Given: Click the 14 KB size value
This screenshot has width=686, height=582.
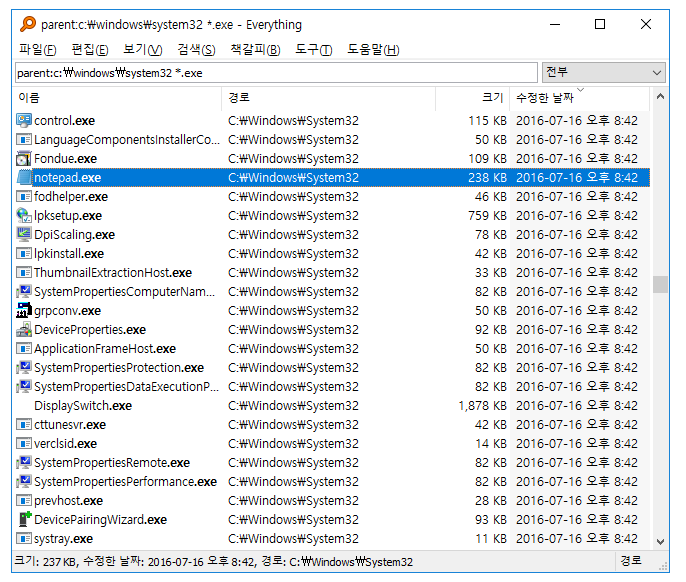Looking at the screenshot, I should pos(491,444).
